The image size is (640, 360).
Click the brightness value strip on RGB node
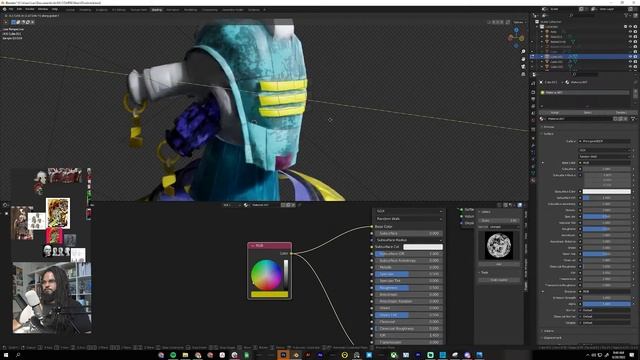pyautogui.click(x=286, y=275)
